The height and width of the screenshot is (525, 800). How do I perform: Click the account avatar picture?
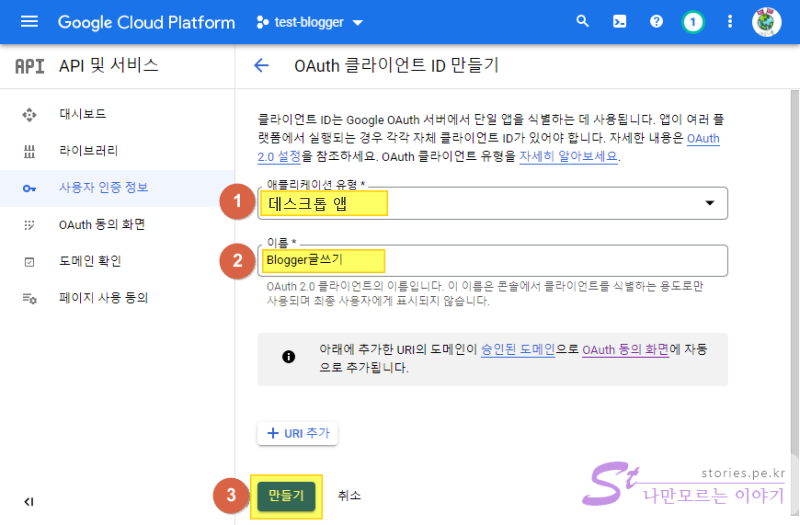[766, 22]
